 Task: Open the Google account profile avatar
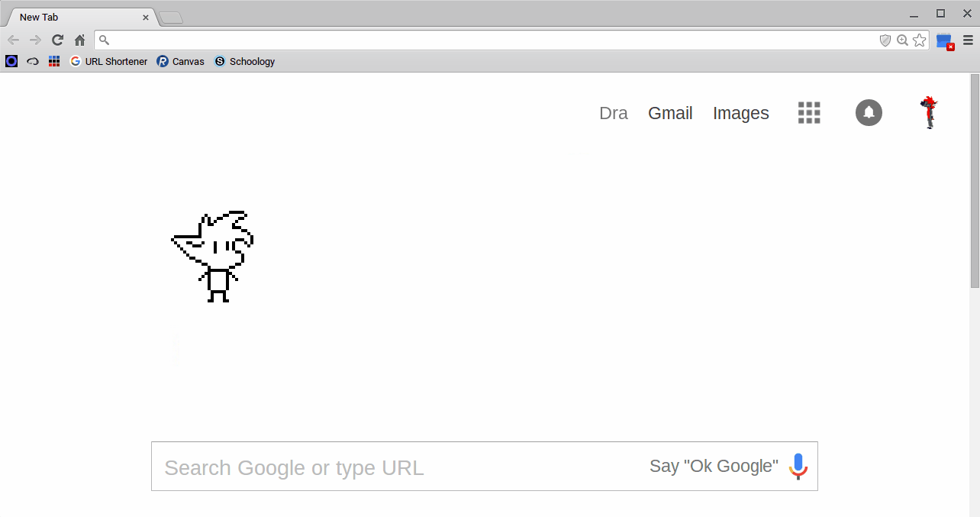pos(929,113)
